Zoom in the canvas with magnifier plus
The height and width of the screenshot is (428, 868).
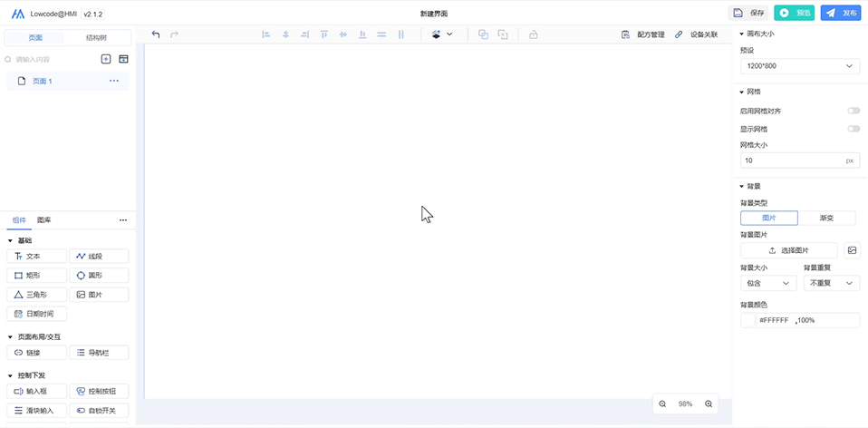pyautogui.click(x=709, y=404)
